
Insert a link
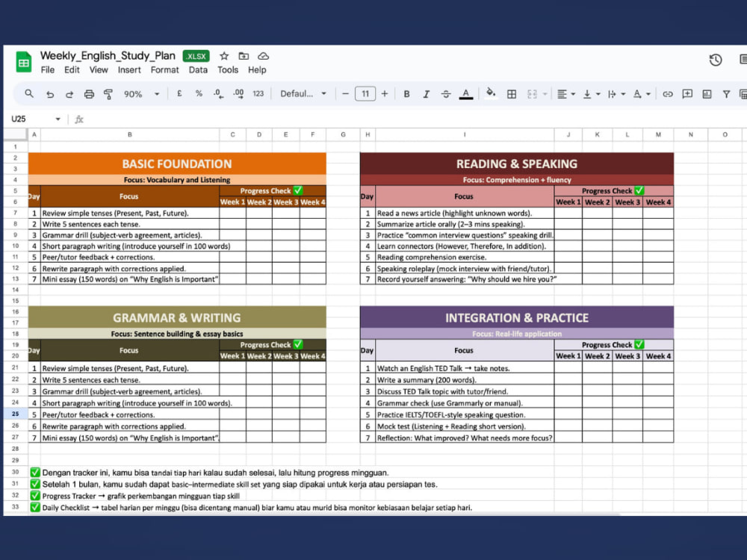point(668,94)
